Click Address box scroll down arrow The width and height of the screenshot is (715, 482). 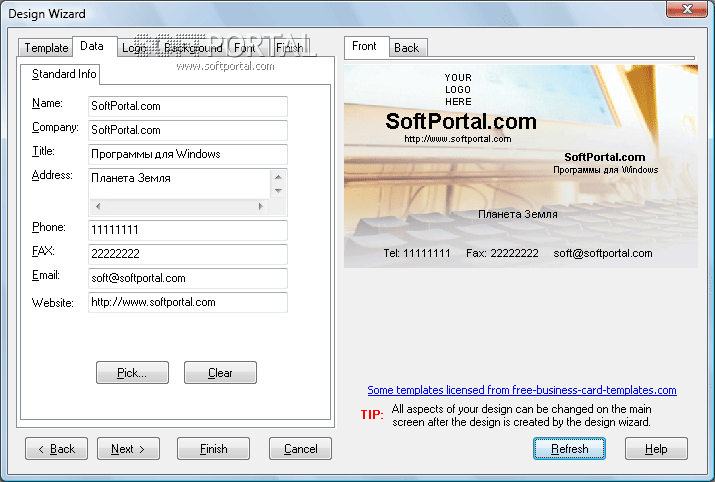pyautogui.click(x=278, y=191)
